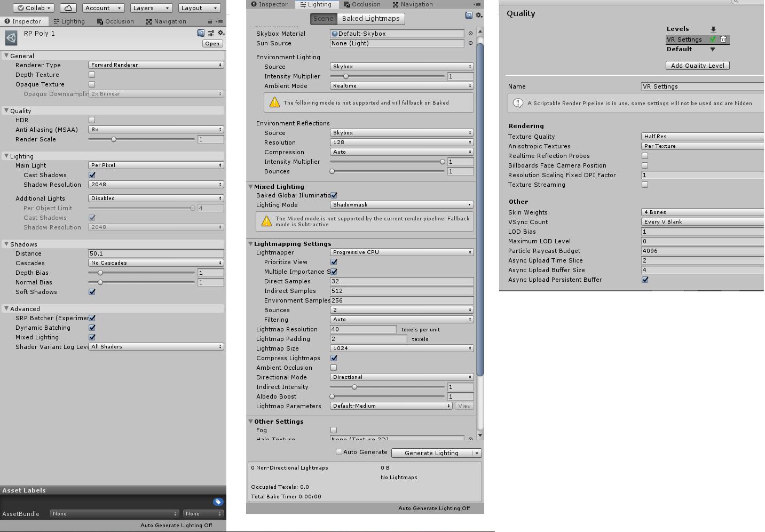Click the object picker circle for Skybox Material
765x532 pixels.
click(x=470, y=34)
